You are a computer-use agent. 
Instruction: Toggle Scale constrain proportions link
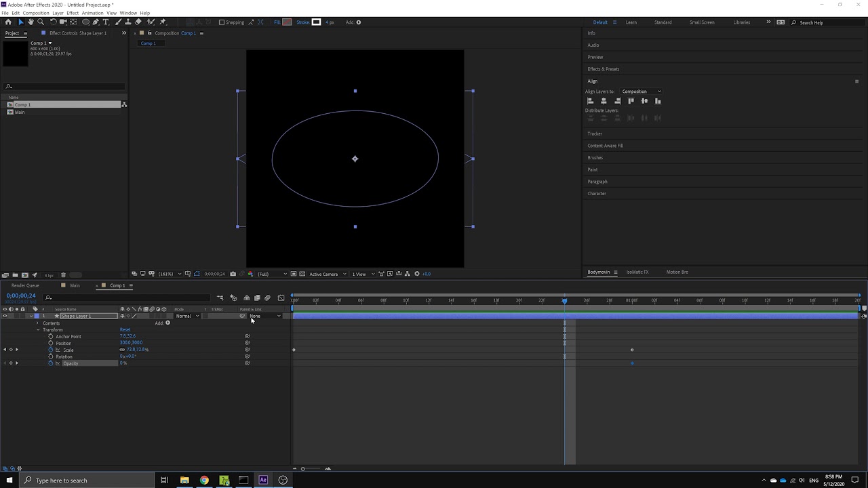[x=122, y=350]
